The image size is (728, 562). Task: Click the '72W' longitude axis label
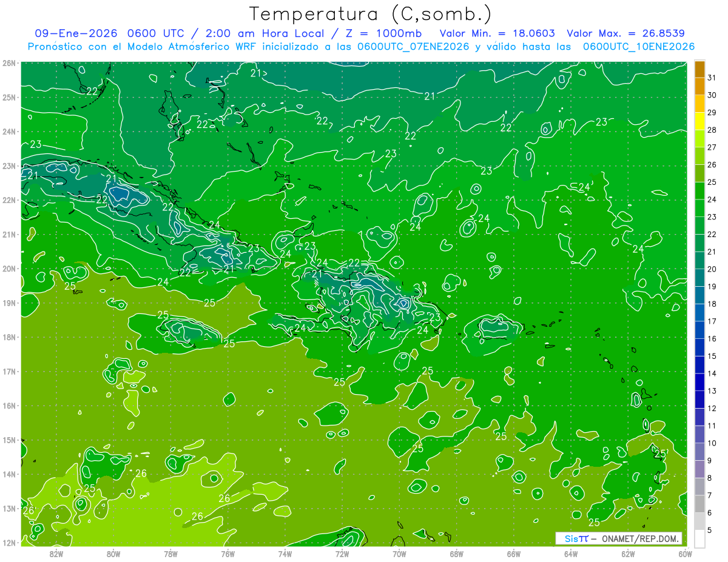(342, 554)
